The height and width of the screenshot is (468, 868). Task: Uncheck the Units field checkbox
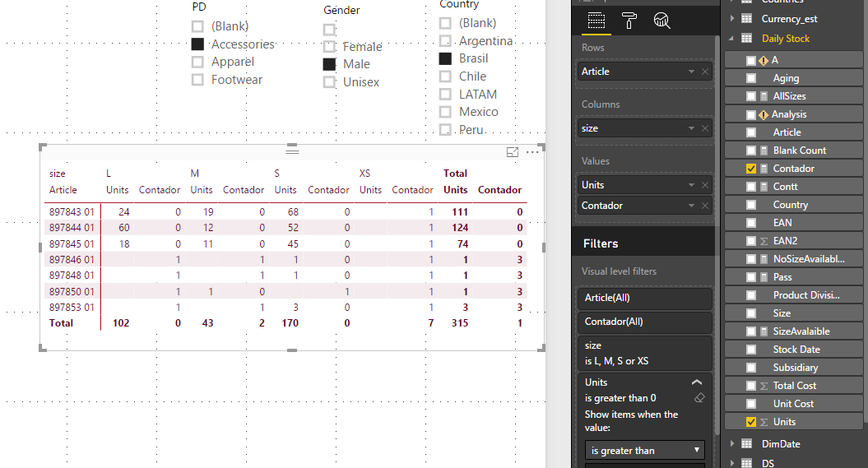click(x=751, y=422)
